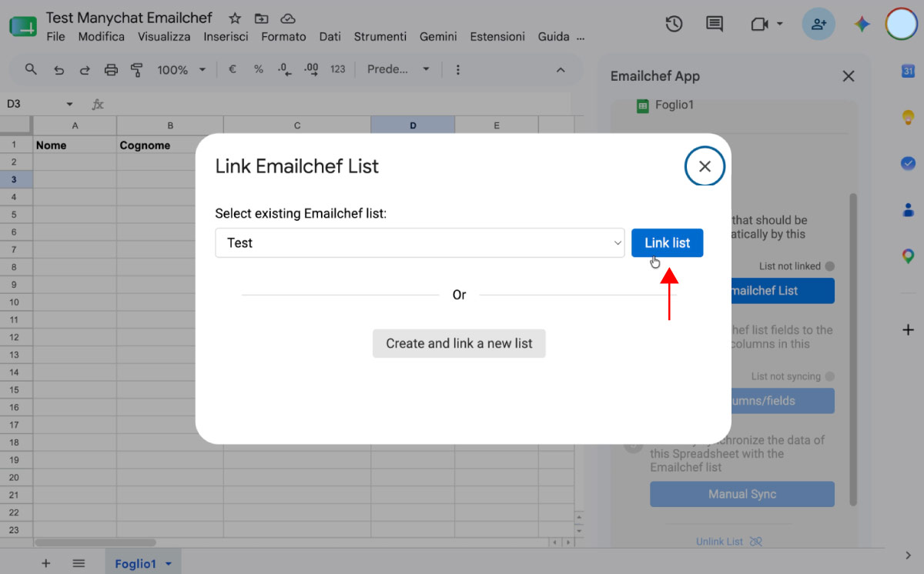Viewport: 924px width, 574px height.
Task: Open version history clock icon
Action: coord(674,24)
